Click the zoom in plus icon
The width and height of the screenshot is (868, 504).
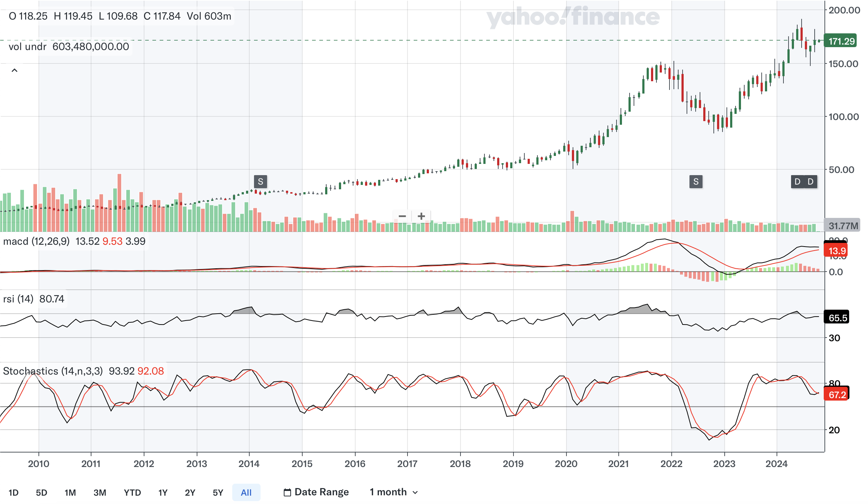(x=421, y=216)
